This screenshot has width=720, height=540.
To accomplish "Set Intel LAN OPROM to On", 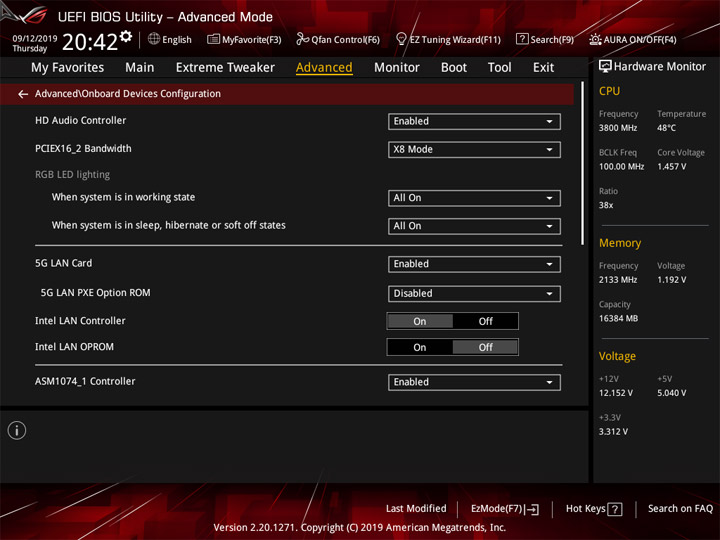I will (420, 347).
